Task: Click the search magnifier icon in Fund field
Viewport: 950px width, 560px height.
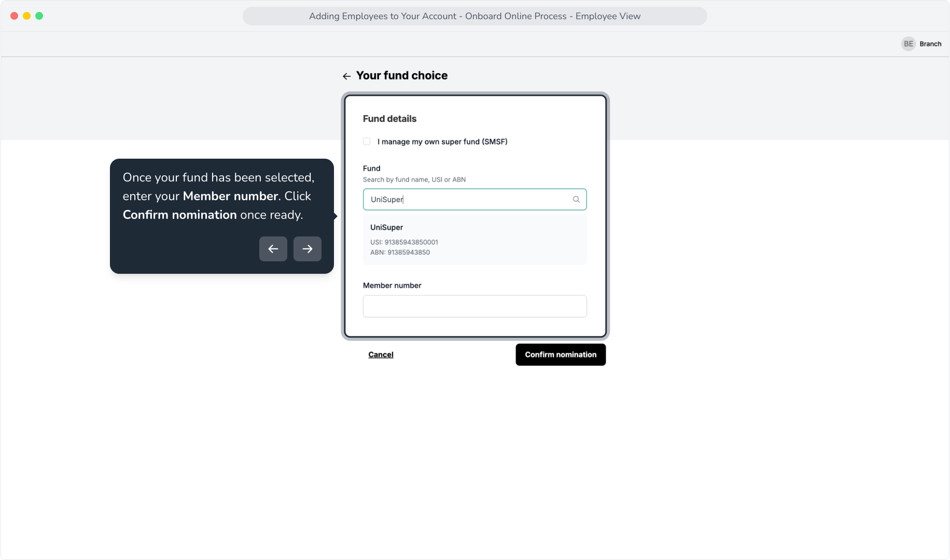Action: (x=576, y=200)
